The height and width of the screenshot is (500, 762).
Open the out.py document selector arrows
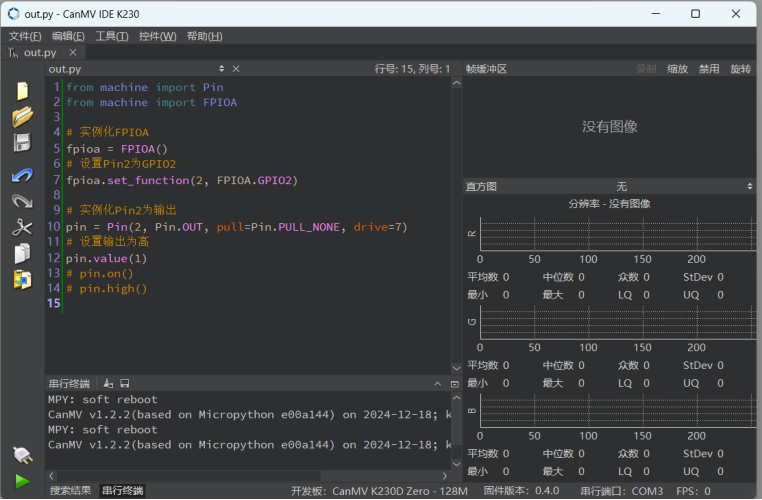tap(222, 69)
